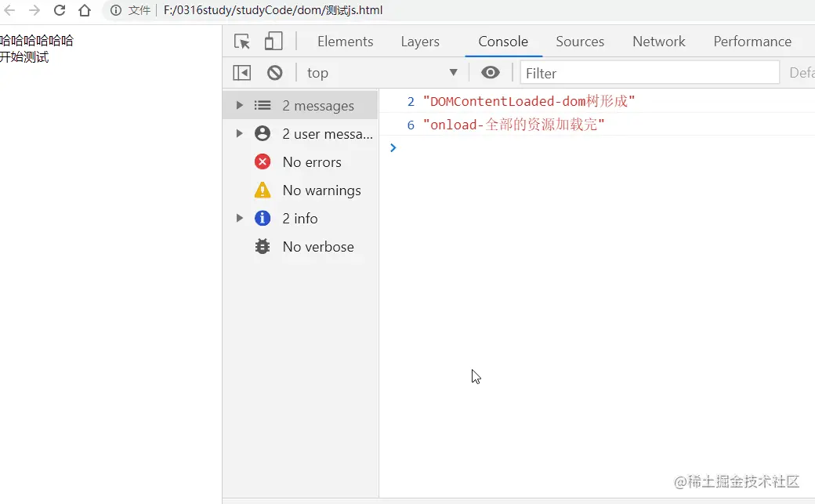Click the verbose bug icon in sidebar

pyautogui.click(x=262, y=246)
